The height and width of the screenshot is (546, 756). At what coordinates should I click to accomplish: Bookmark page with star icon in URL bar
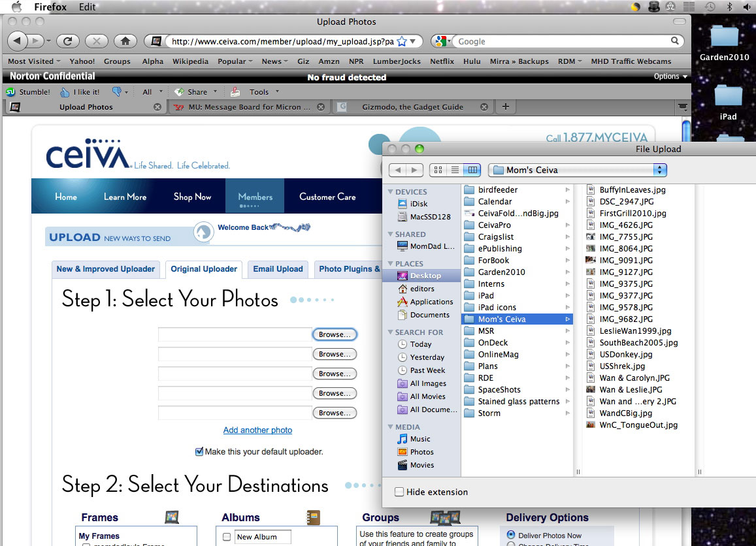(402, 41)
